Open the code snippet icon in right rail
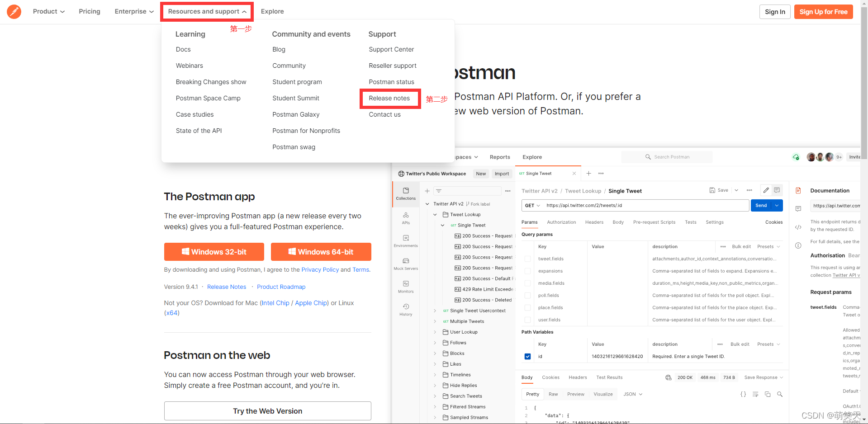The height and width of the screenshot is (424, 868). point(798,227)
